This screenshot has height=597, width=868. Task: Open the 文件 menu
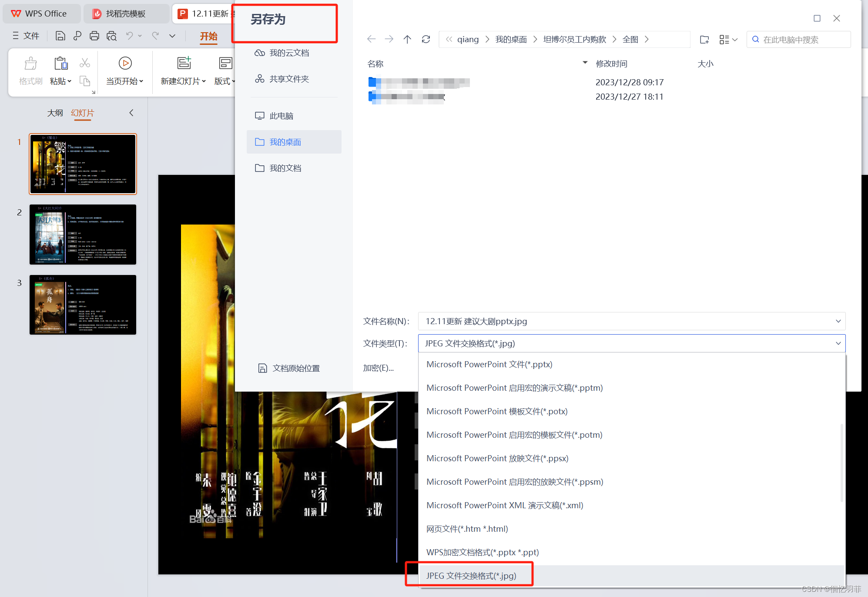click(26, 36)
